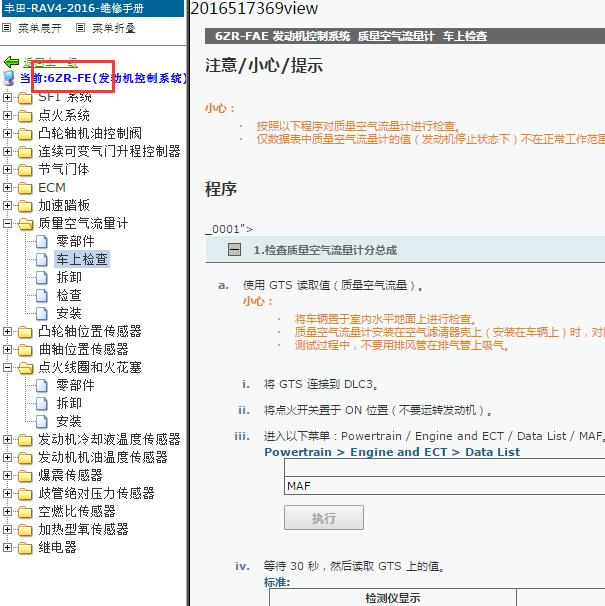Click the SFI 系统 folder icon
The height and width of the screenshot is (606, 605).
25,98
